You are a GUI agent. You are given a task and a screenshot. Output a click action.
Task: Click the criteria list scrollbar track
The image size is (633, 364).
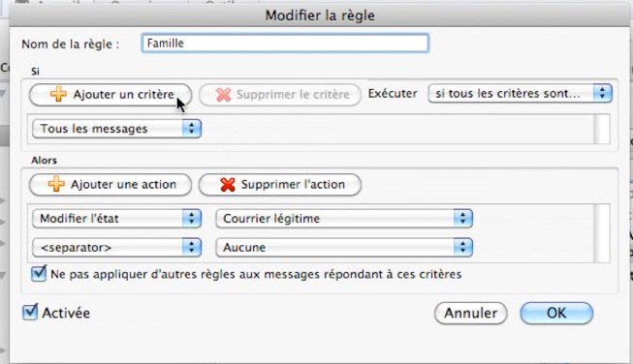click(x=602, y=129)
